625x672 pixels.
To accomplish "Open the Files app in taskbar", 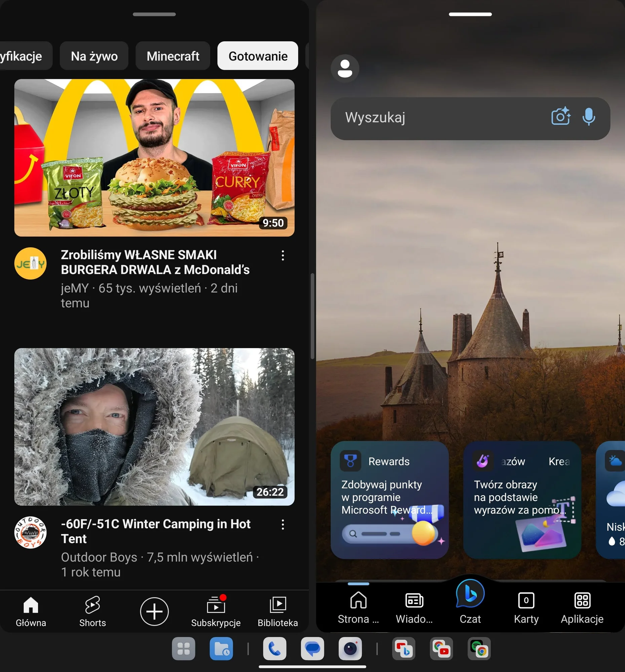I will tap(221, 648).
